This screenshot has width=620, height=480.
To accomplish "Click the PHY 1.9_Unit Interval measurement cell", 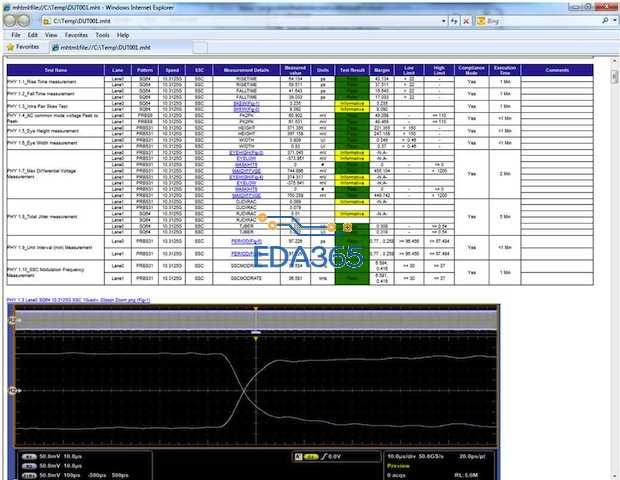I will (x=55, y=248).
